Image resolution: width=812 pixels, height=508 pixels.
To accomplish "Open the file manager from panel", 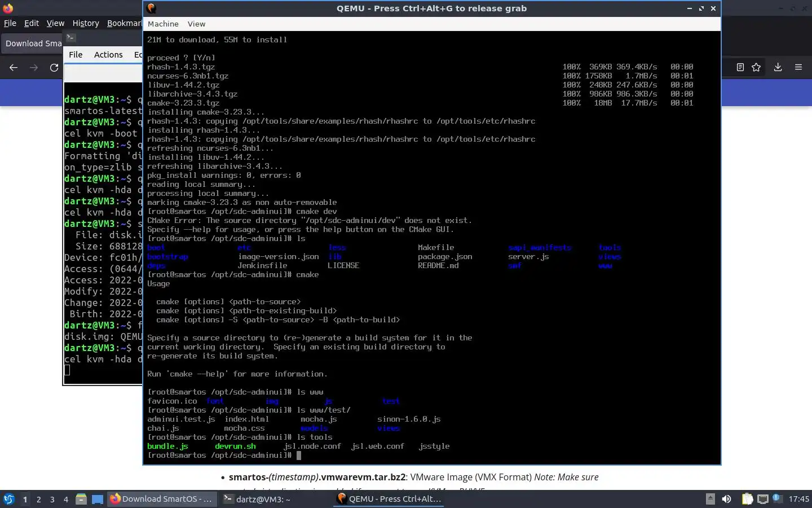I will 81,499.
